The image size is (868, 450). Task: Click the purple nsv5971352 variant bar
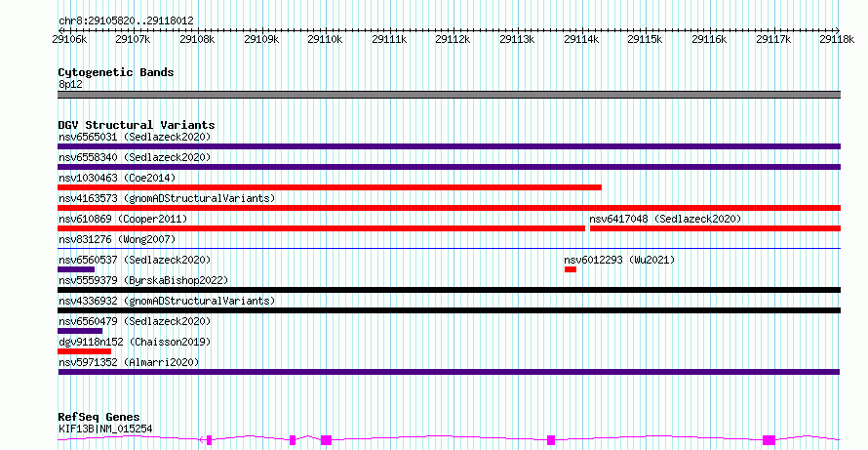449,372
